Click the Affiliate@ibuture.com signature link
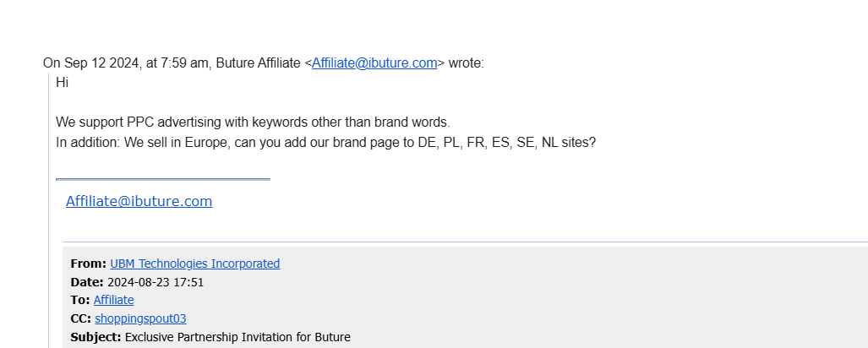This screenshot has width=868, height=348. click(x=139, y=201)
